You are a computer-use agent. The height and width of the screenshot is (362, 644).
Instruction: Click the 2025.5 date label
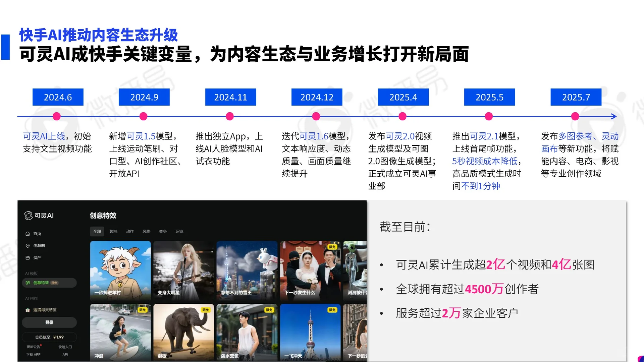click(490, 97)
